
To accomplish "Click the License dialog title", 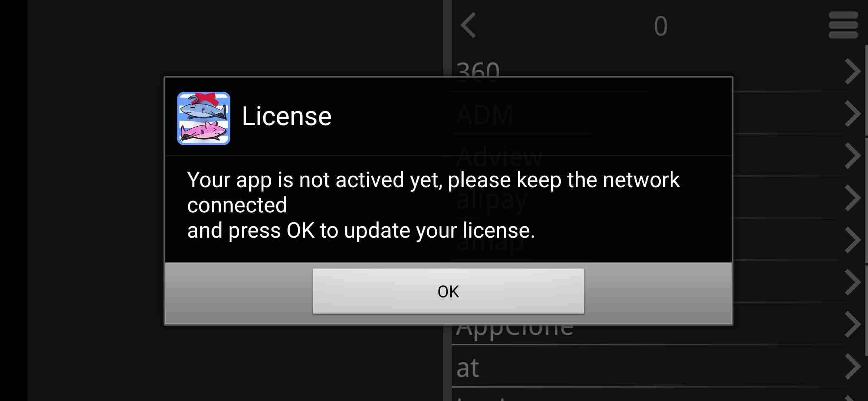I will click(286, 117).
